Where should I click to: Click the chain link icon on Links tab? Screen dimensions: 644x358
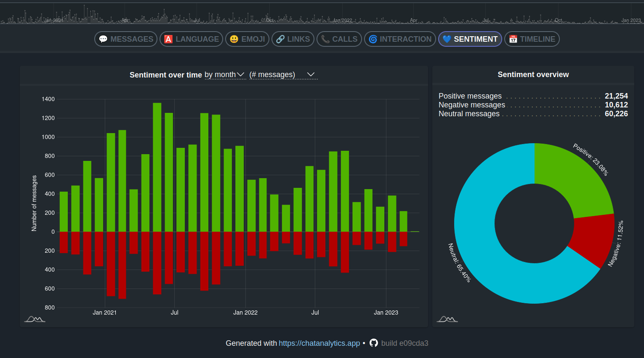tap(280, 39)
